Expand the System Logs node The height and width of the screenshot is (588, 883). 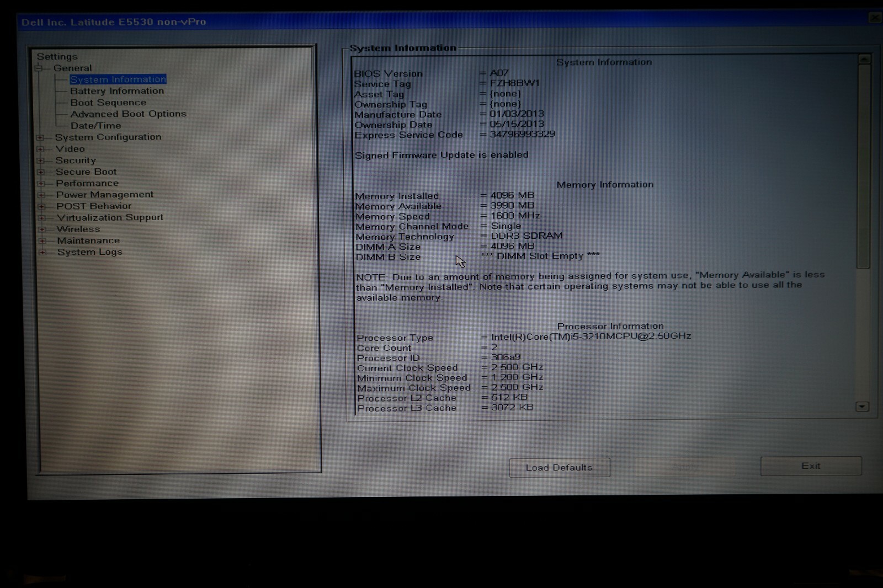tap(42, 253)
